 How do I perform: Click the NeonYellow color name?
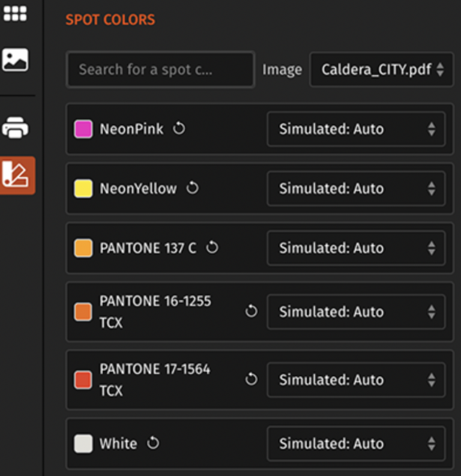coord(138,188)
